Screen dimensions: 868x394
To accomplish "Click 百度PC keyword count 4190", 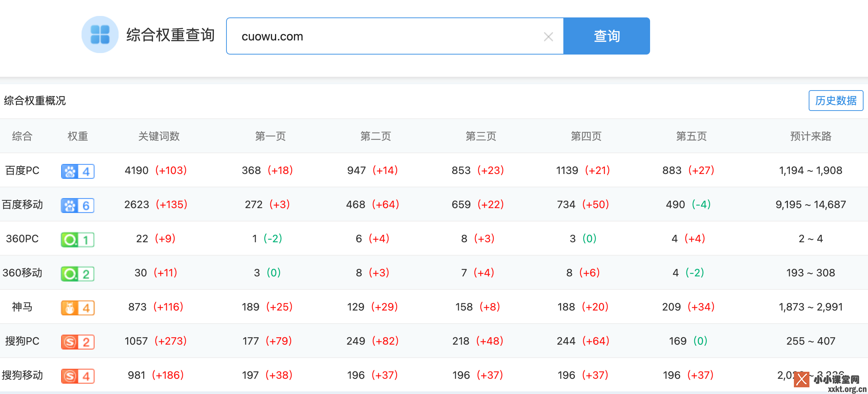I will pos(136,170).
